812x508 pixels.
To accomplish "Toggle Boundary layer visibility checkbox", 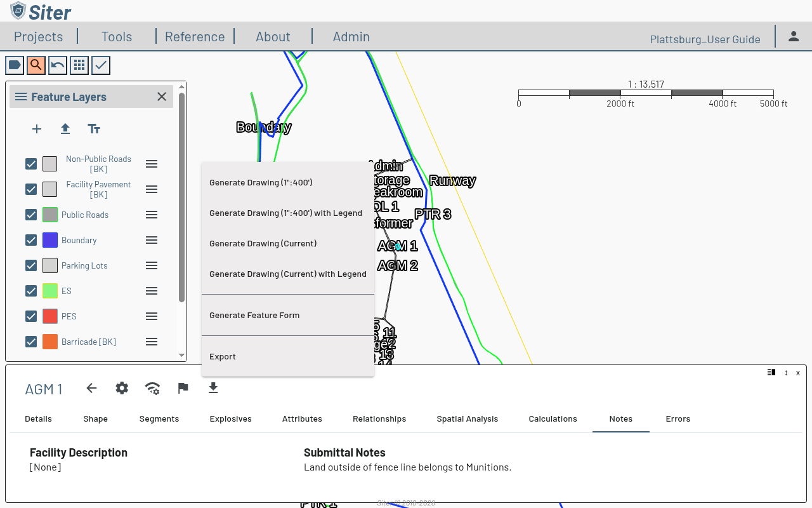I will pyautogui.click(x=31, y=240).
